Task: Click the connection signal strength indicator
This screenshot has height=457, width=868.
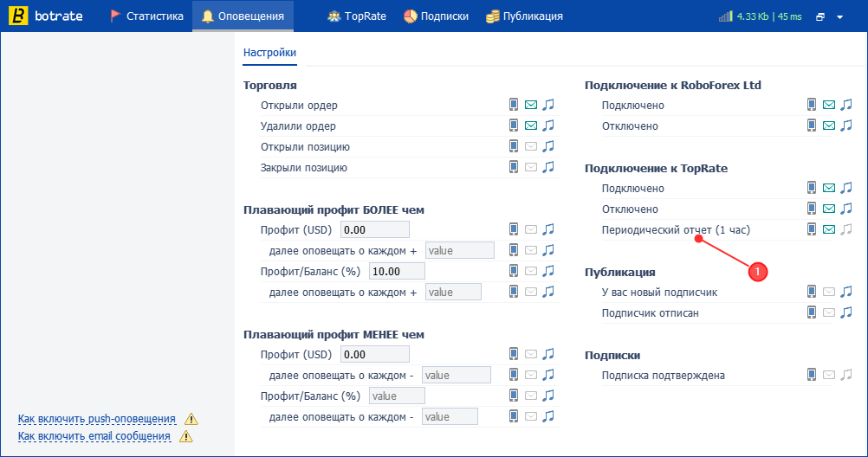Action: pyautogui.click(x=725, y=16)
